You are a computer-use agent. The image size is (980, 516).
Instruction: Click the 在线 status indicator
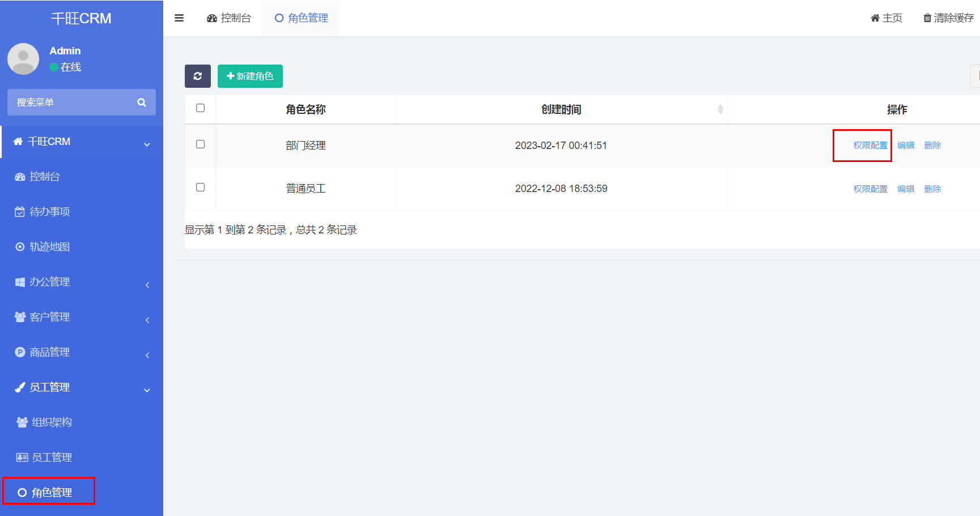[x=65, y=67]
